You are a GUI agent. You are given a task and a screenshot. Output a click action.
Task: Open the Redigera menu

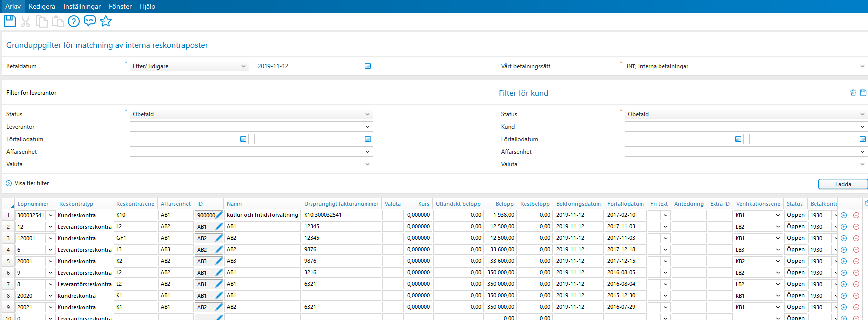point(42,6)
